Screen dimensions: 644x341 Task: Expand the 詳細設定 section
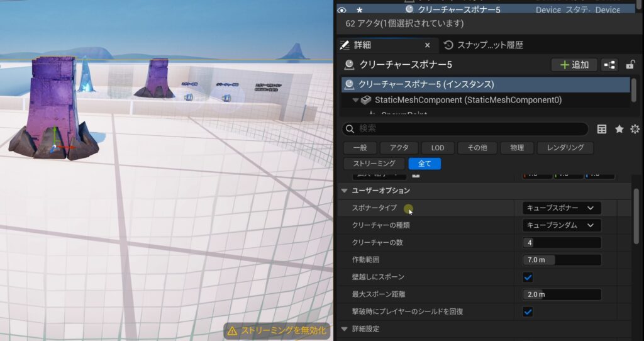344,328
